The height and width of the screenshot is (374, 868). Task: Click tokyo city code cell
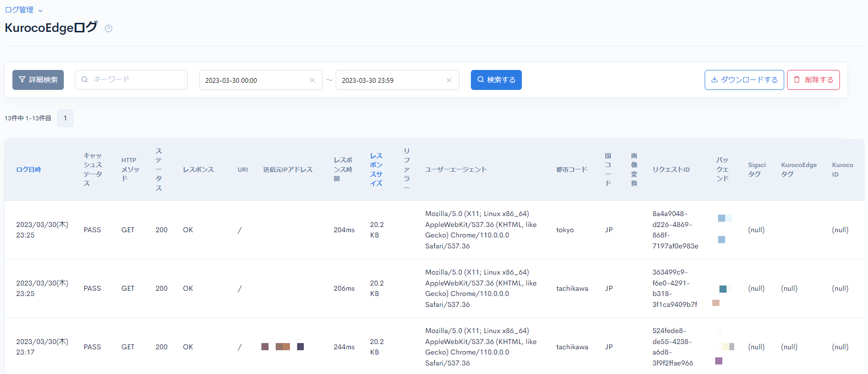565,230
